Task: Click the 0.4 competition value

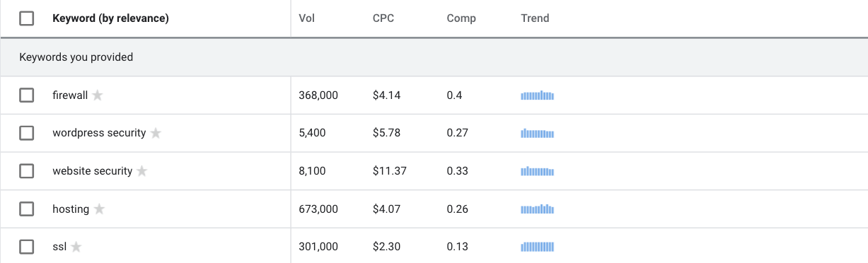Action: 454,95
